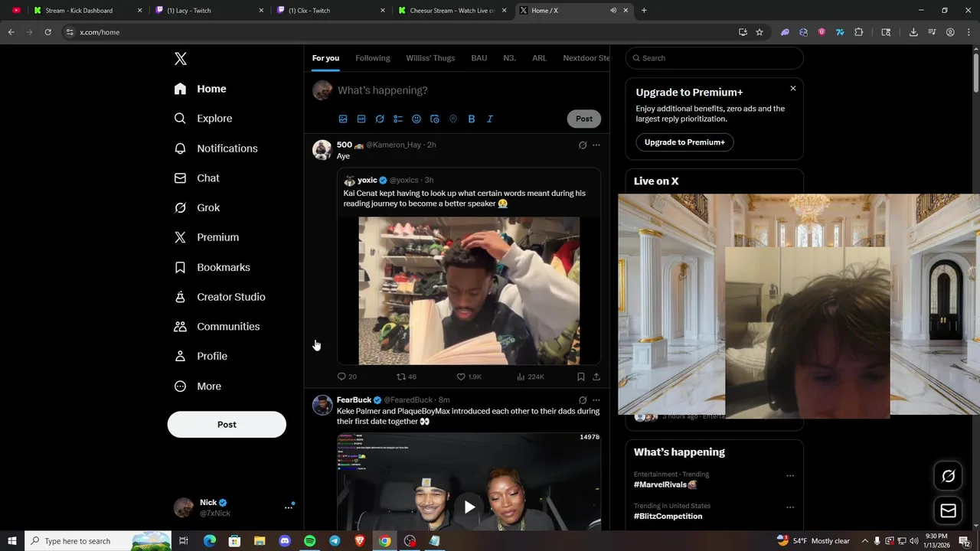Open Communities in the sidebar
The height and width of the screenshot is (551, 980).
click(217, 327)
